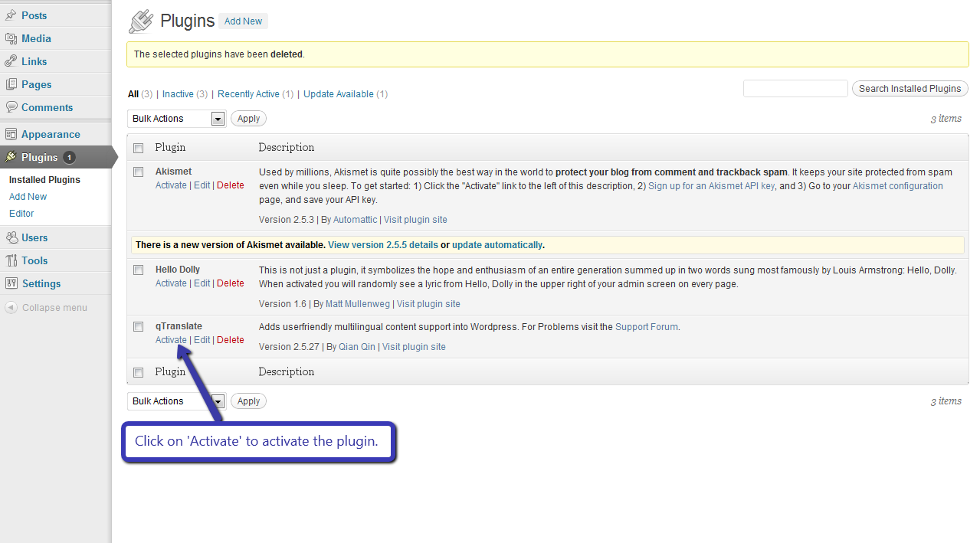Click the Media icon in sidebar
This screenshot has width=980, height=543.
[11, 38]
